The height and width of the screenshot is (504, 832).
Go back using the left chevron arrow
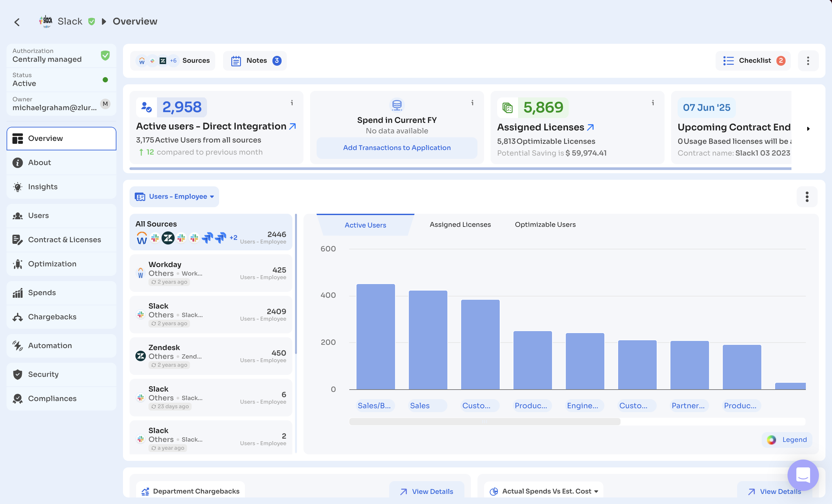17,22
